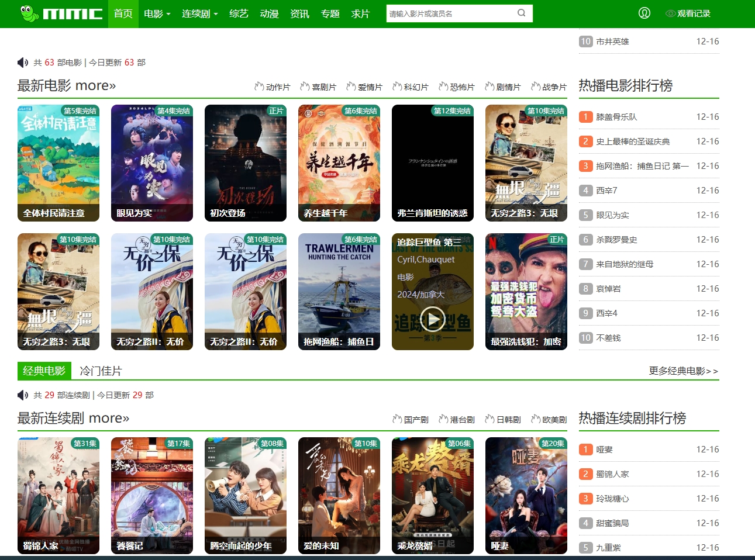Open the 饕餮记 series poster
The image size is (755, 560).
coord(152,496)
